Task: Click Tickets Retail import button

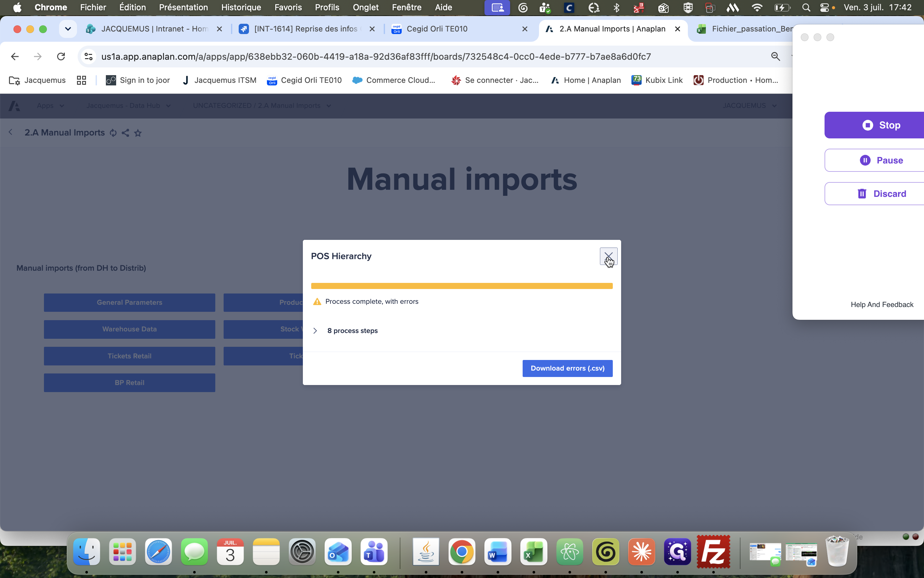Action: [x=129, y=356]
